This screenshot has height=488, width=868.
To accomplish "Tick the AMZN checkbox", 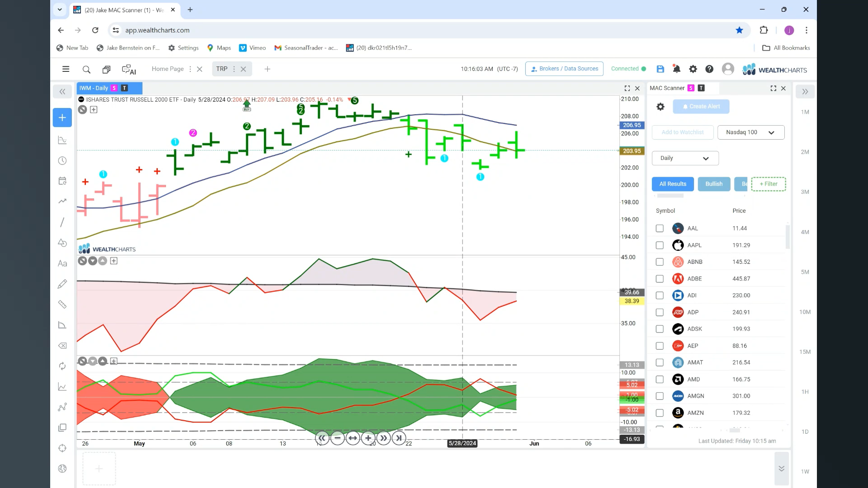I will coord(660,413).
